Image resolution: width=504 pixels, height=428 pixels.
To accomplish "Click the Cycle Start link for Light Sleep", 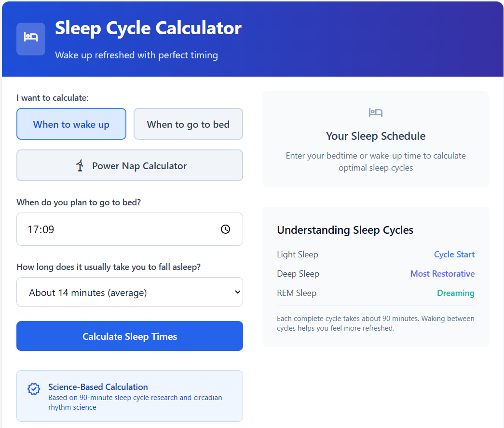I will [454, 254].
